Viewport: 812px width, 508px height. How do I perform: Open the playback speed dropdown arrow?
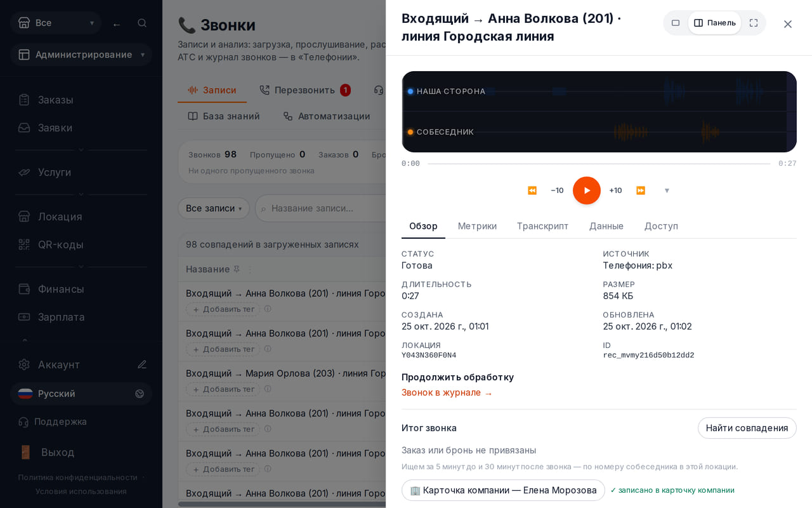(667, 190)
